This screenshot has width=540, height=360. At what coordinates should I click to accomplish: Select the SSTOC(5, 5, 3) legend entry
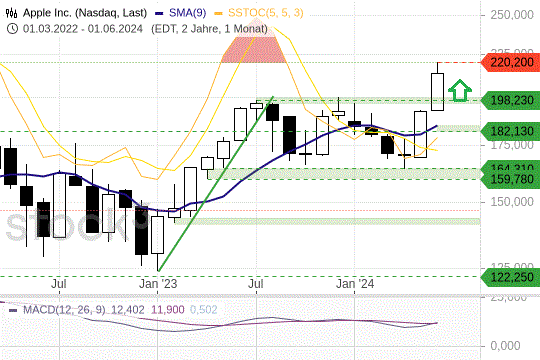(x=266, y=13)
